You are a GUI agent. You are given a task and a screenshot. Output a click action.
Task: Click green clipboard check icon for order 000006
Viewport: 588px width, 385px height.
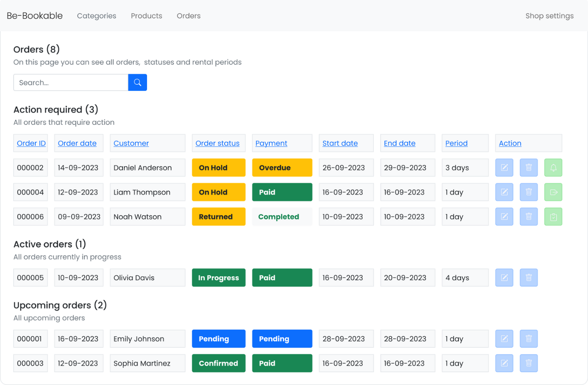(x=553, y=217)
